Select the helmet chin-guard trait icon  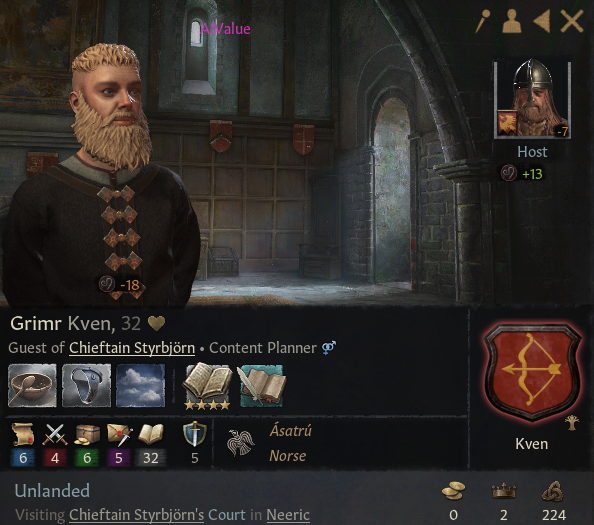tap(86, 386)
